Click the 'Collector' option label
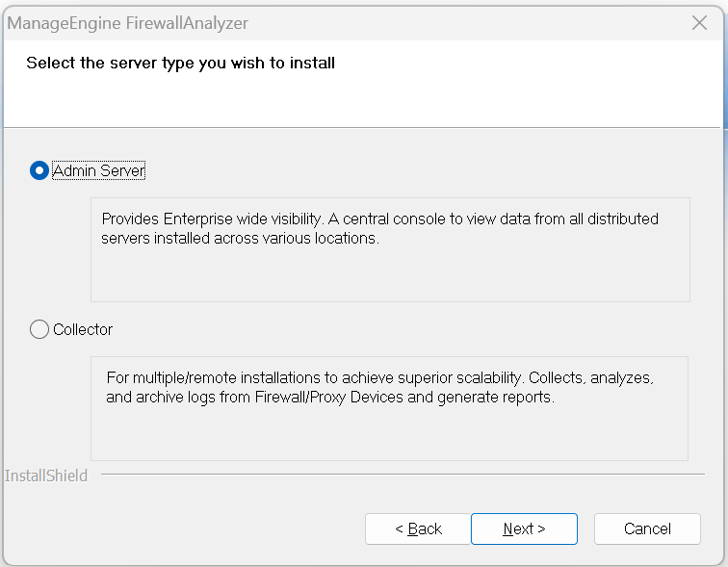Viewport: 728px width, 567px height. [83, 329]
